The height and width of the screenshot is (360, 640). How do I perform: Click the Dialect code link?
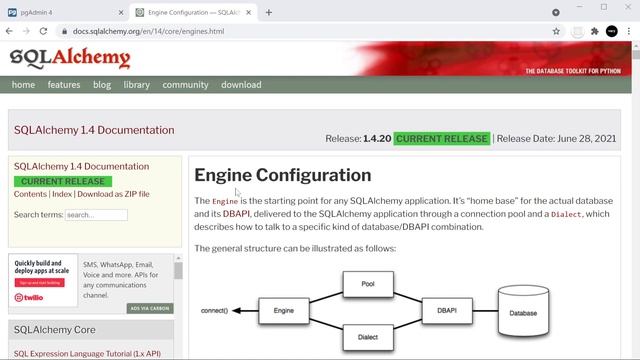click(x=567, y=214)
